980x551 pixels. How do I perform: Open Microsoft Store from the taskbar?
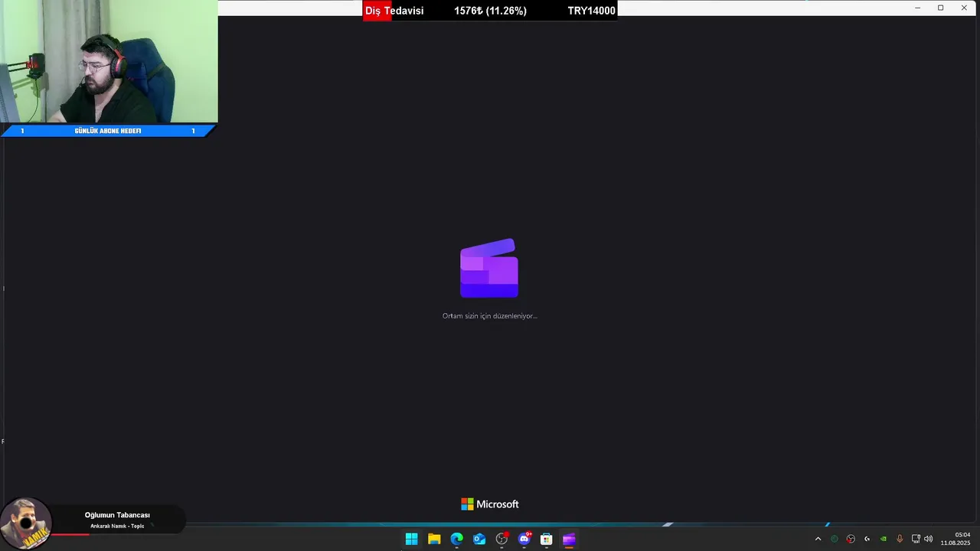pyautogui.click(x=547, y=539)
